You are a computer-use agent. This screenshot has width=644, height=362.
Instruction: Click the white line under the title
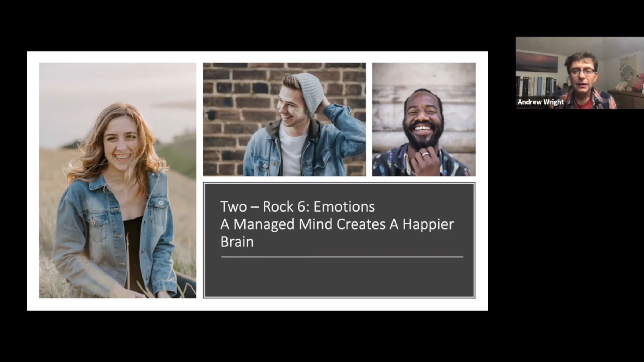[342, 257]
